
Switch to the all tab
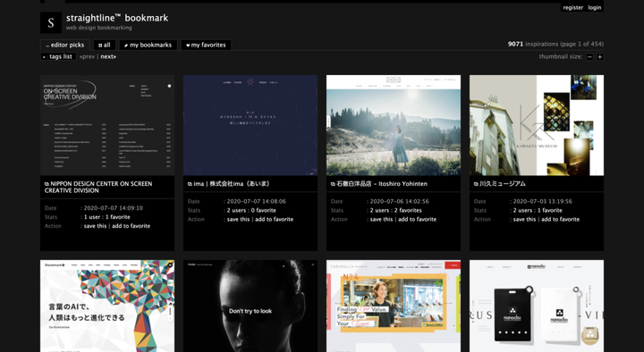[105, 46]
